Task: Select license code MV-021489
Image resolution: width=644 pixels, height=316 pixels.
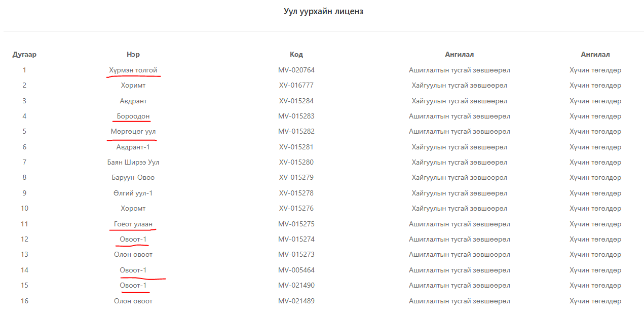Action: tap(296, 301)
